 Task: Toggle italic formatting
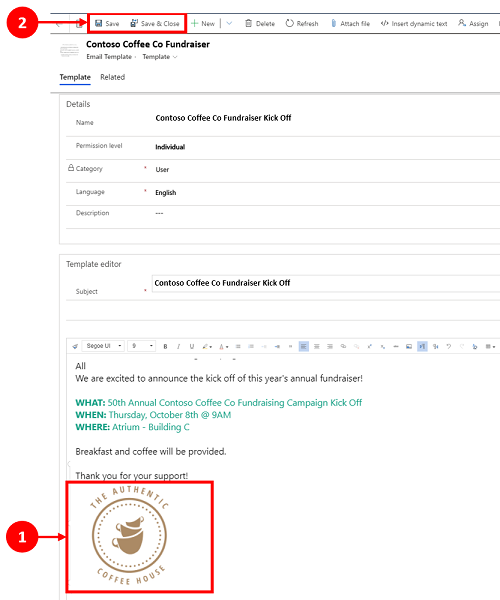click(178, 346)
